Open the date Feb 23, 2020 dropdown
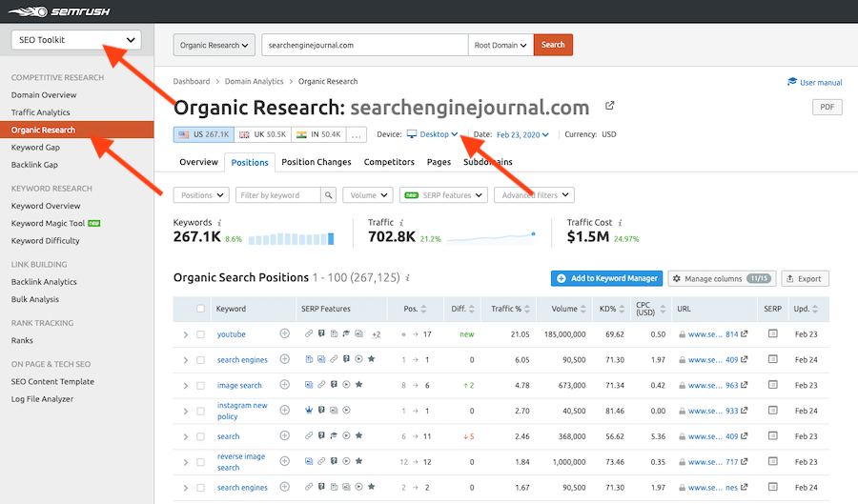Viewport: 858px width, 504px height. [522, 134]
